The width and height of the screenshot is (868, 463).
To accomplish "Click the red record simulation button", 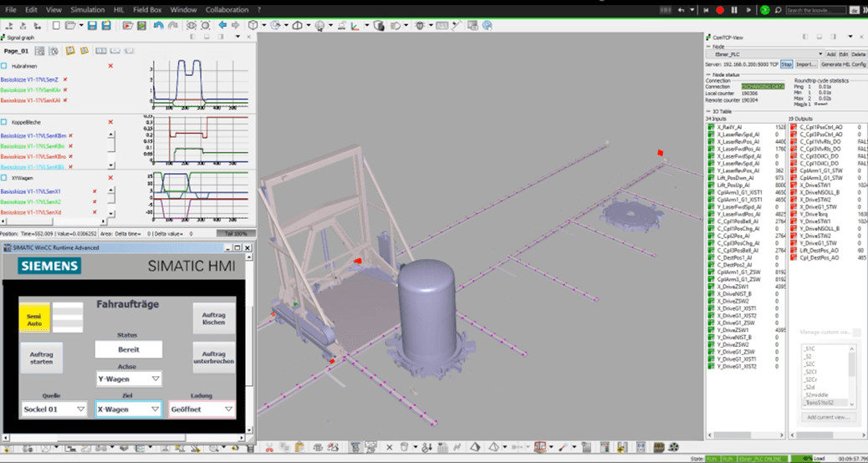I will pos(719,10).
